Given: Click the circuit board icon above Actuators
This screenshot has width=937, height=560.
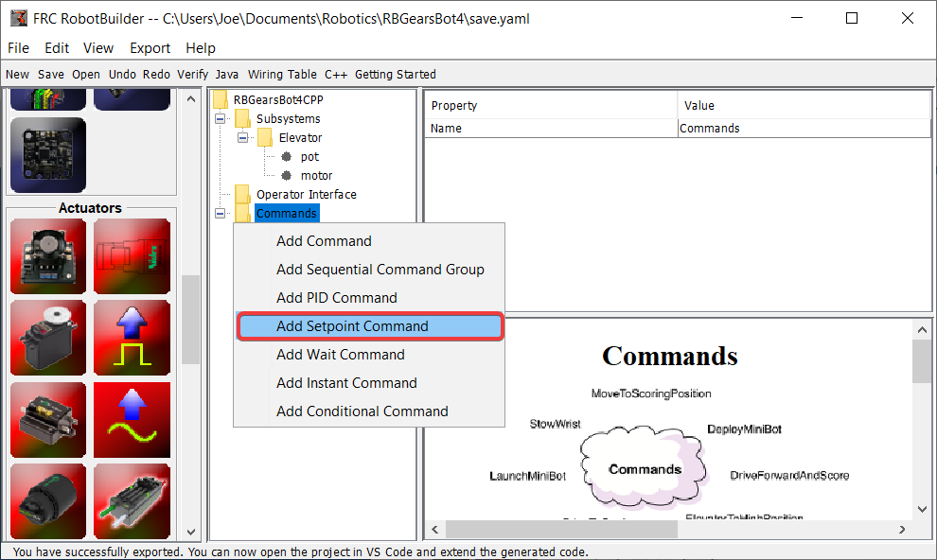Looking at the screenshot, I should pos(47,154).
